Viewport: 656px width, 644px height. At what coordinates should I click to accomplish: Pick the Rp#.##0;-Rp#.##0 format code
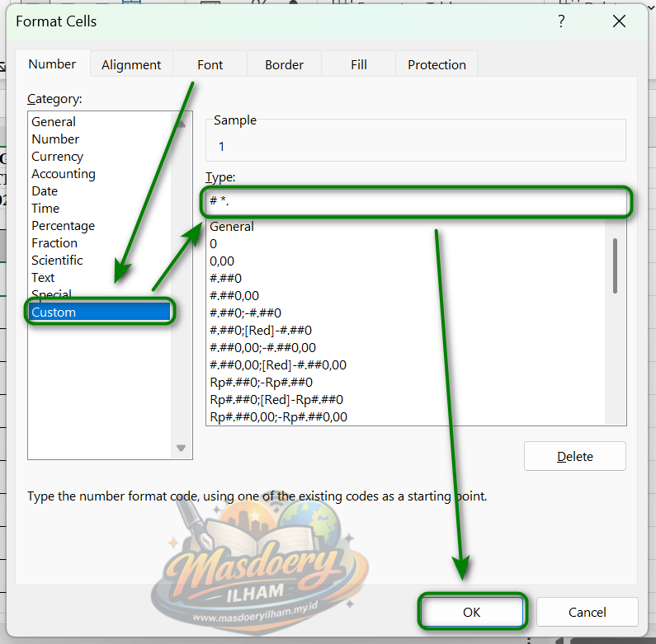pos(261,383)
